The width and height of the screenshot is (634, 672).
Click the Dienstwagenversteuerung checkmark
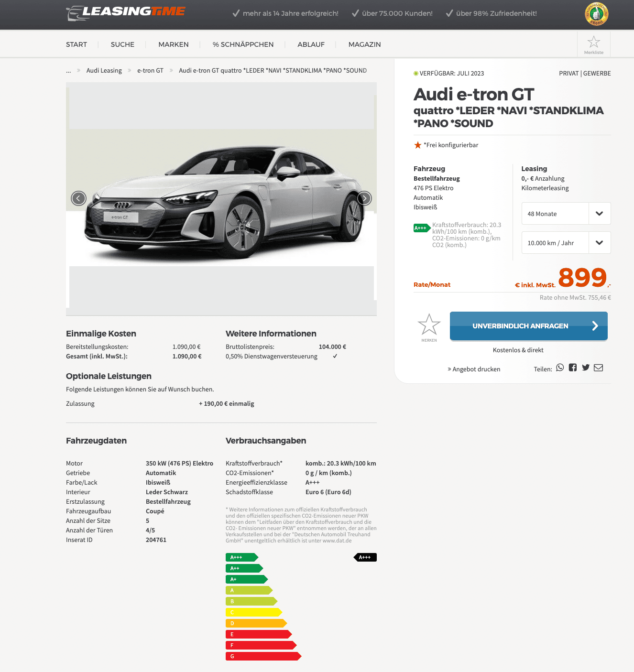[x=335, y=356]
